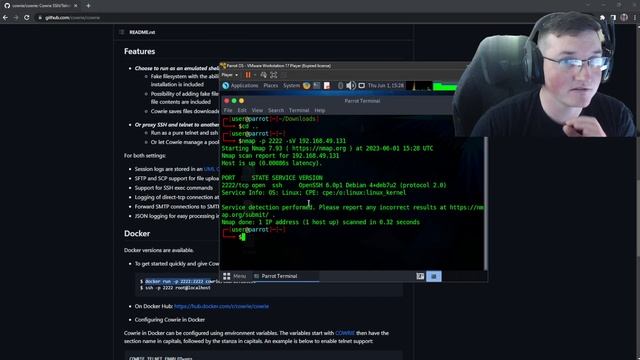Click the show desktop icon in bottom panel
The image size is (640, 360).
click(x=420, y=276)
